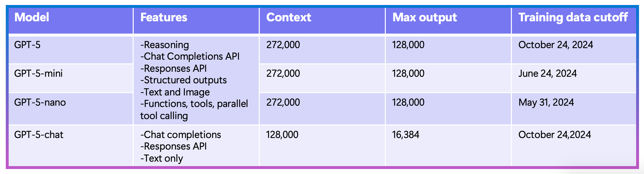Click the Structured outputs feature text

point(184,80)
